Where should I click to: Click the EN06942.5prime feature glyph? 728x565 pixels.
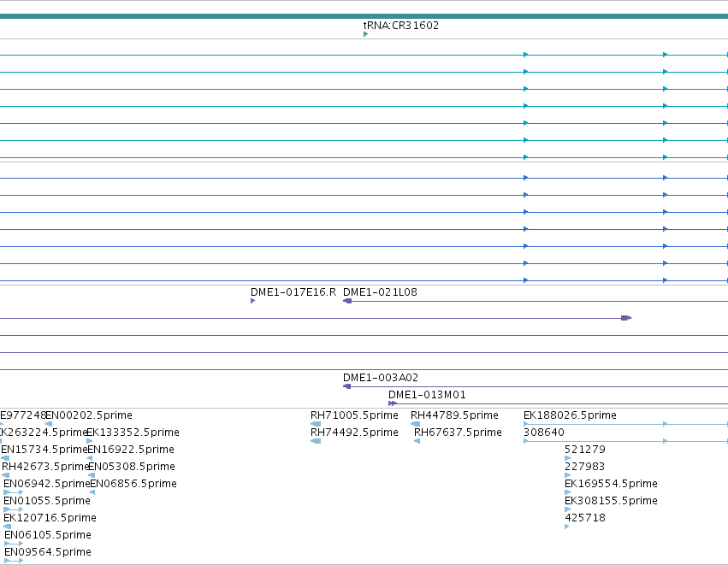click(x=13, y=492)
